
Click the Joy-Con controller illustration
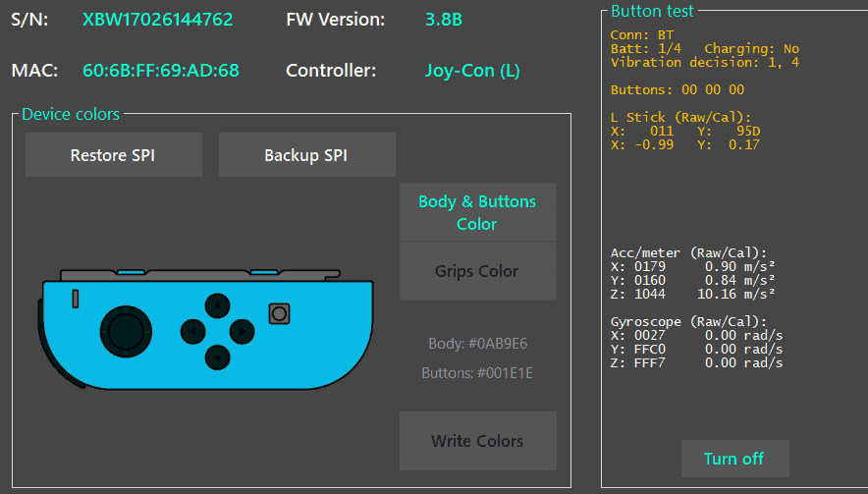tap(206, 329)
